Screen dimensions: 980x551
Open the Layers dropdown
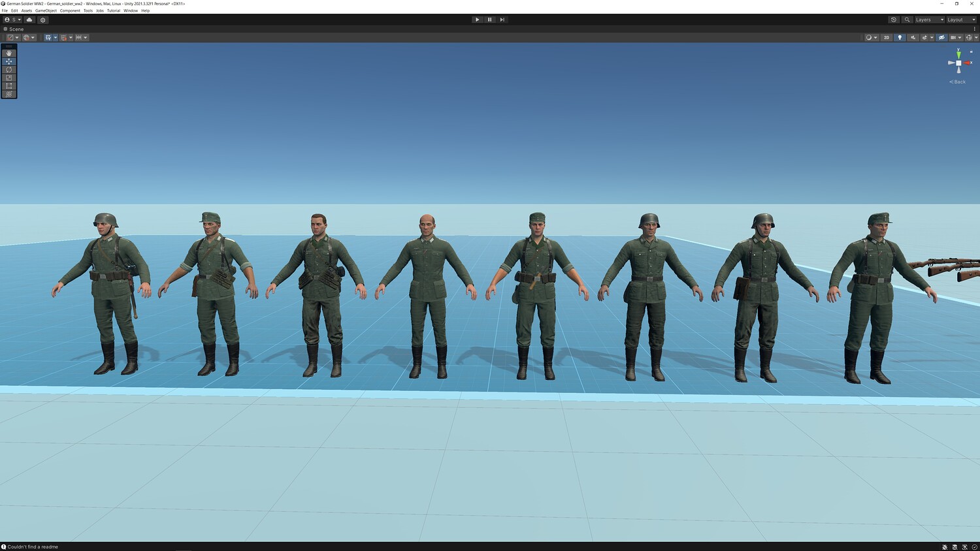930,20
